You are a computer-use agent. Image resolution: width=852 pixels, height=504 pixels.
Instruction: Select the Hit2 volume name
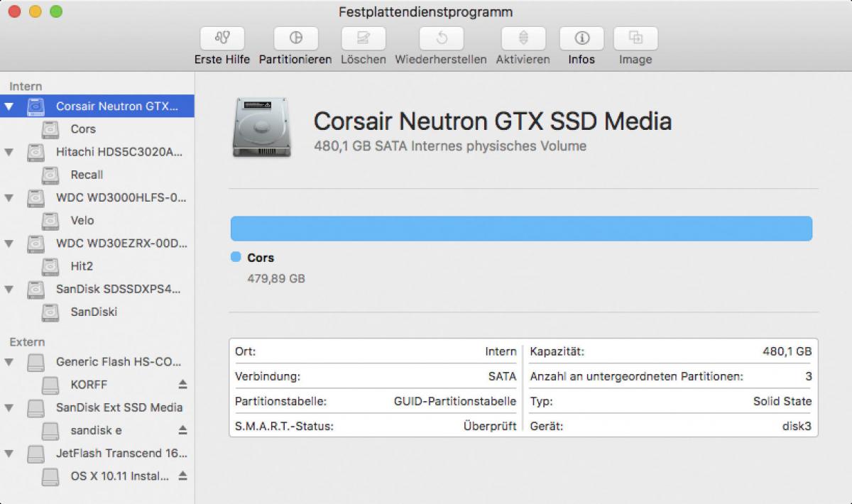click(82, 266)
